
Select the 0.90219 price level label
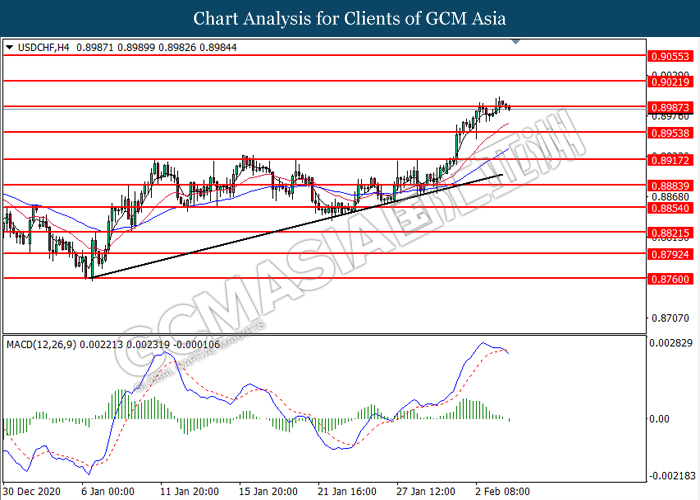[668, 82]
